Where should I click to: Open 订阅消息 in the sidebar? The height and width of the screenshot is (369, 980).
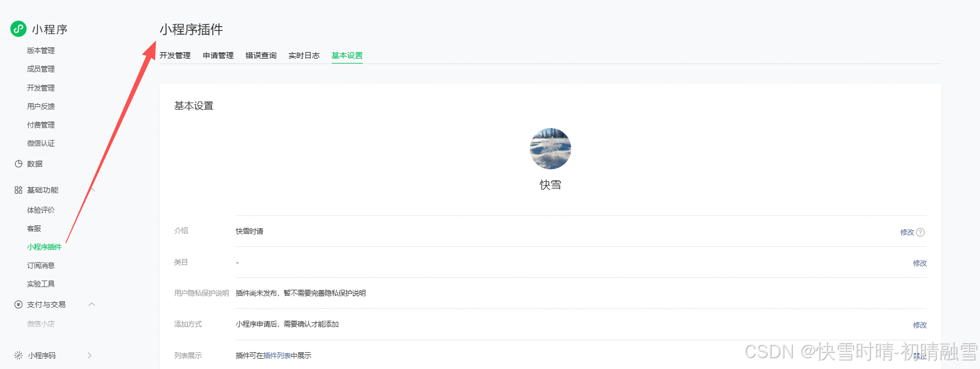pos(41,265)
